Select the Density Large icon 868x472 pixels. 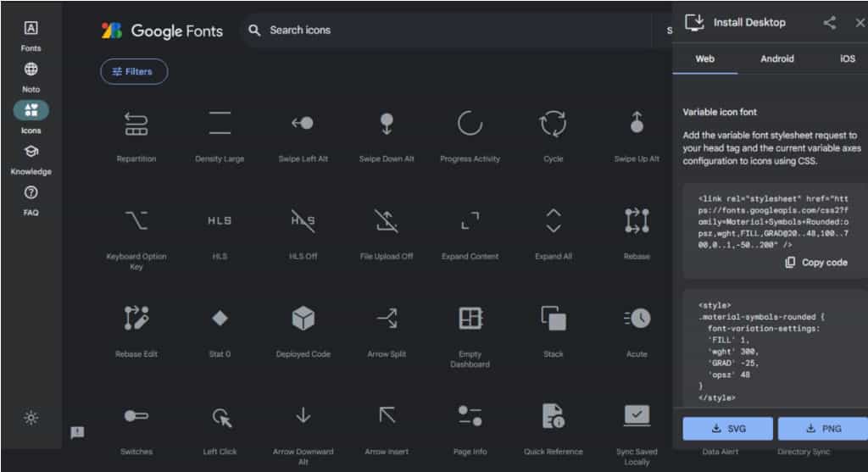pyautogui.click(x=220, y=123)
